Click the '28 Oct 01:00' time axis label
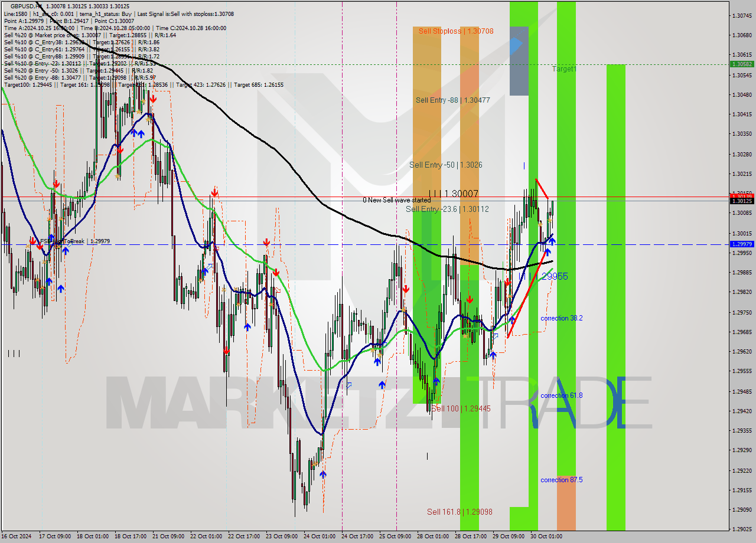The height and width of the screenshot is (543, 756). coord(433,537)
